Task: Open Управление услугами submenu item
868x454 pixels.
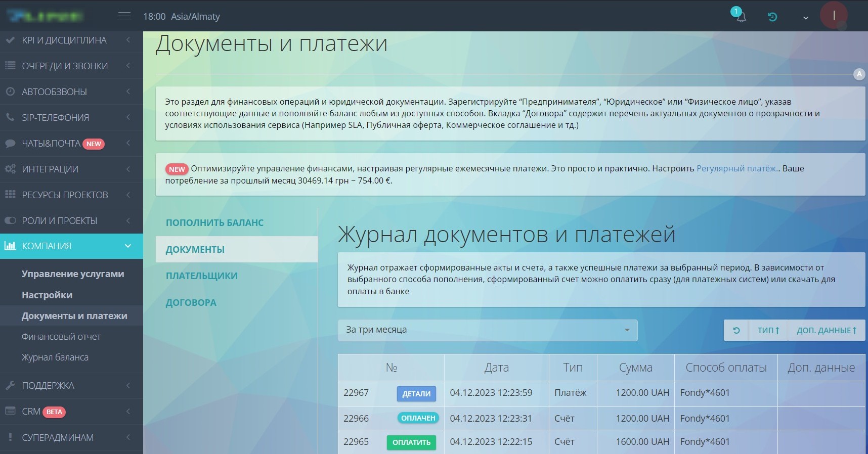Action: click(72, 274)
